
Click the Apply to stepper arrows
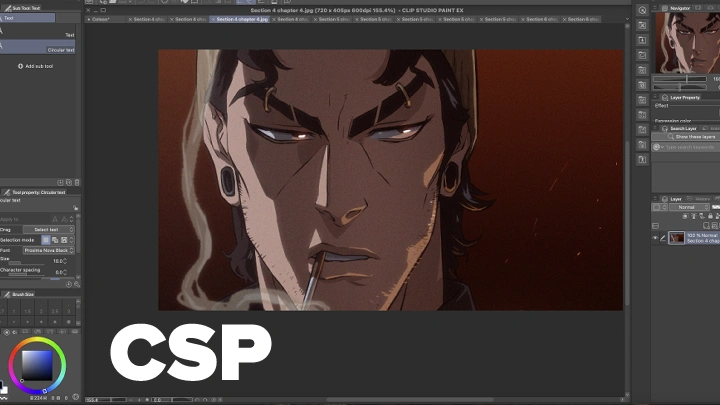point(71,219)
